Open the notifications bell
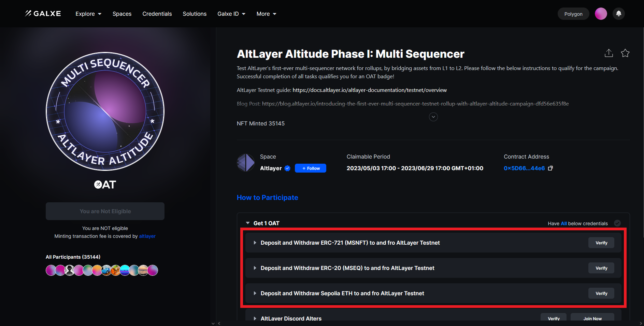The image size is (644, 326). pos(618,14)
